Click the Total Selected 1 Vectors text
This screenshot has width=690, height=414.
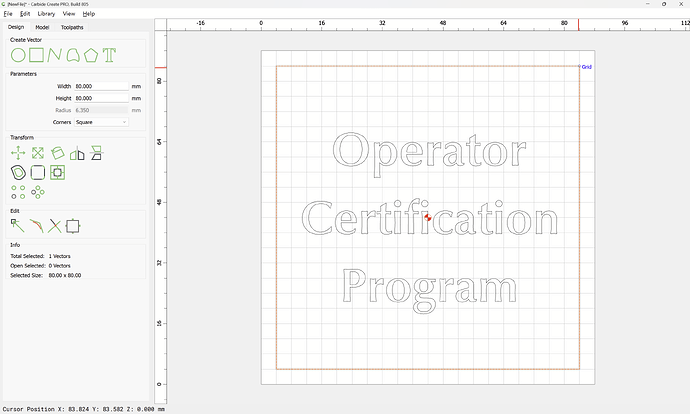point(40,256)
